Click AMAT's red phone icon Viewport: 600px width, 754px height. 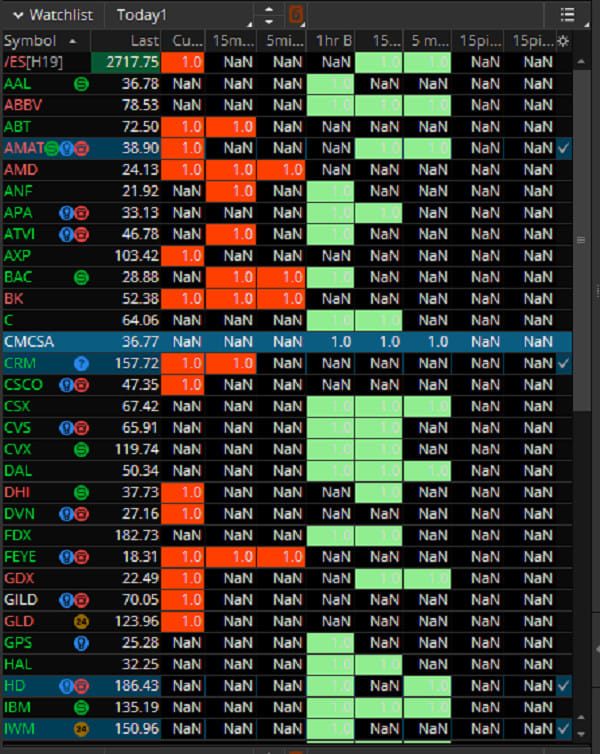[81, 149]
